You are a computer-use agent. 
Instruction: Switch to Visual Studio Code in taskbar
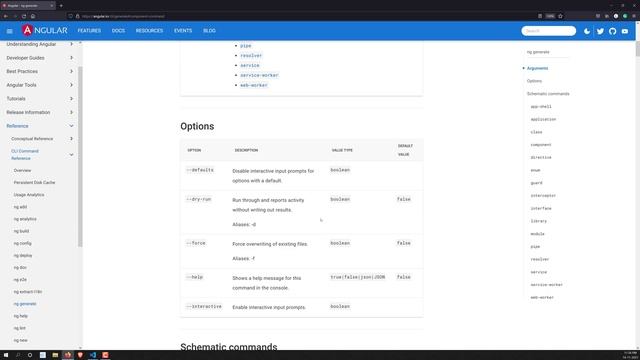[93, 355]
